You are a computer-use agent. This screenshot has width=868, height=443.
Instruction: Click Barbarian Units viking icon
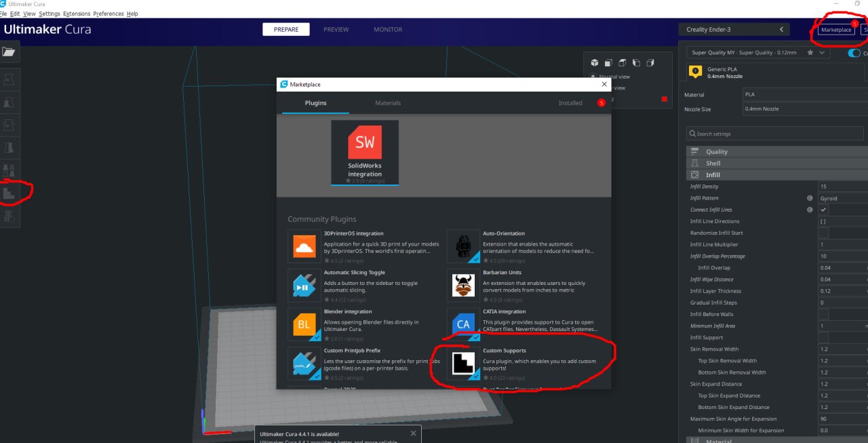[x=464, y=286]
